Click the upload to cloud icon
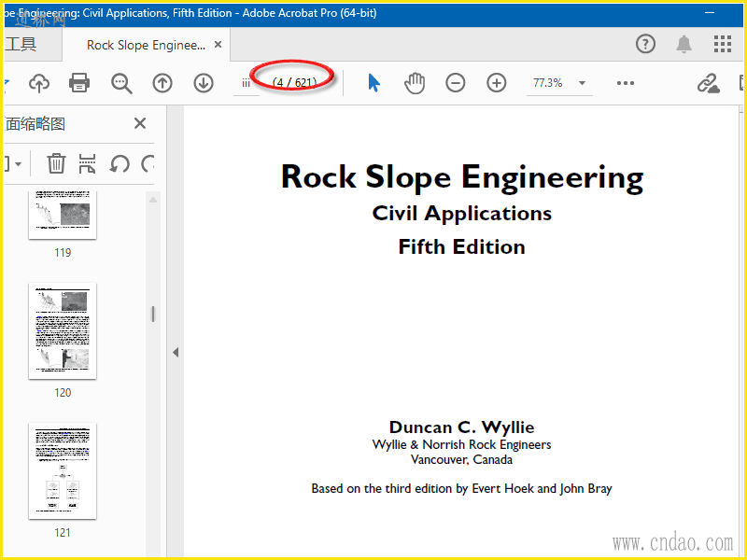747x560 pixels. [x=39, y=83]
